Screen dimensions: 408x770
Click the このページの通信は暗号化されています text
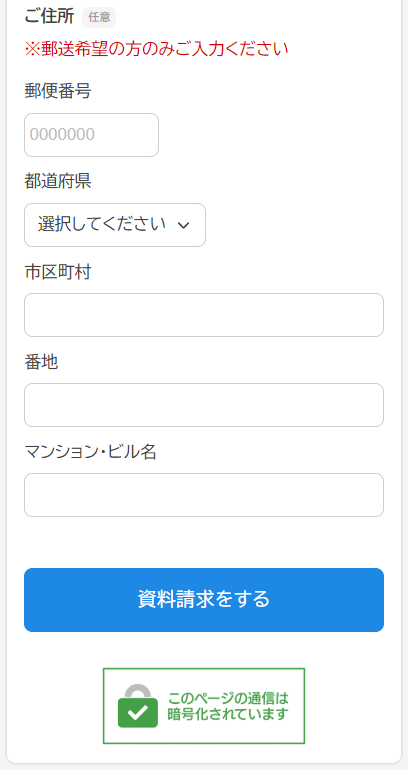[228, 706]
